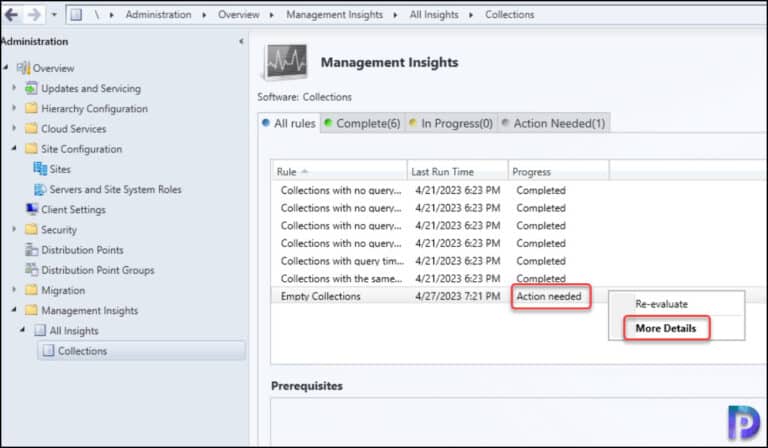Collapse the Site Configuration node
The width and height of the screenshot is (768, 448).
(x=14, y=148)
